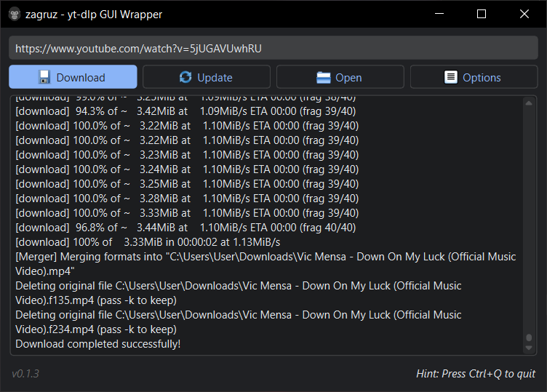547x392 pixels.
Task: Click the list icon on Options button
Action: 451,77
